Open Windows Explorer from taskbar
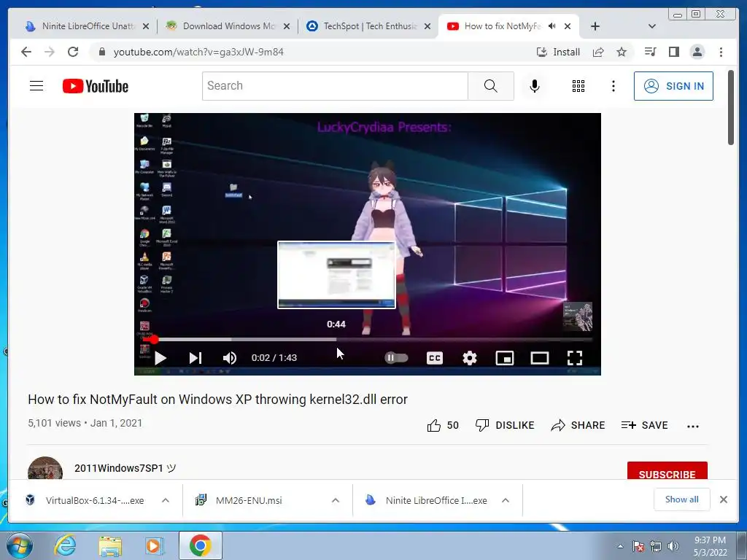 (x=110, y=546)
